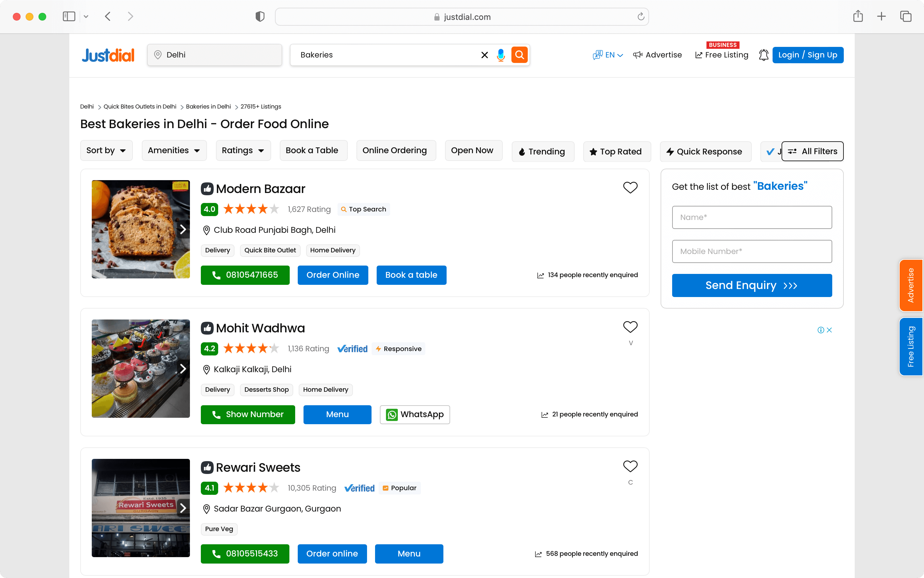The width and height of the screenshot is (924, 578).
Task: Reload the page with refresh icon
Action: (641, 16)
